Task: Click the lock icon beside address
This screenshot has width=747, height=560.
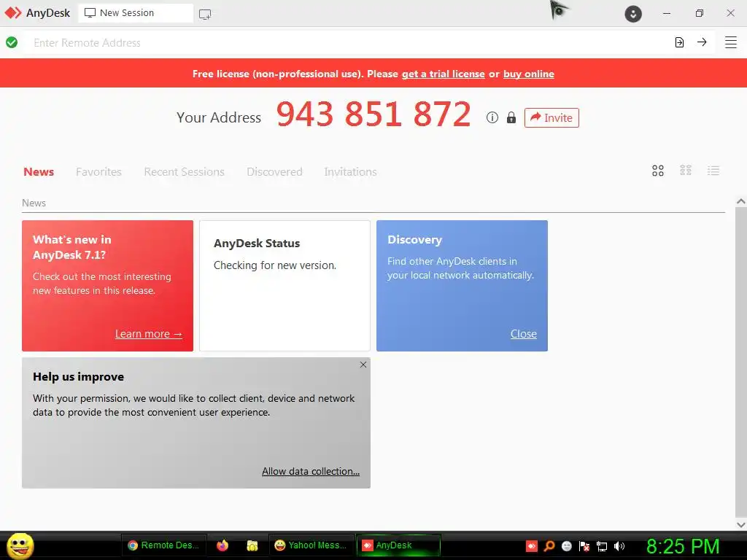Action: 511,117
